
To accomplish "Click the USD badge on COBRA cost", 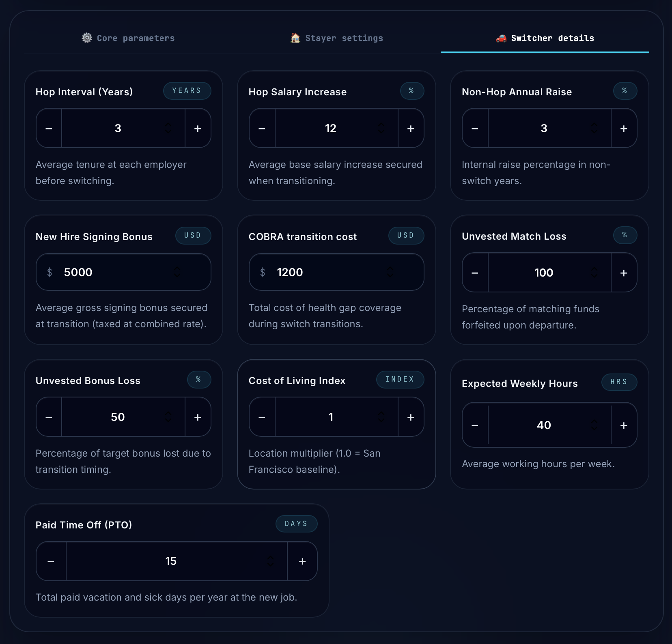I will [x=406, y=236].
